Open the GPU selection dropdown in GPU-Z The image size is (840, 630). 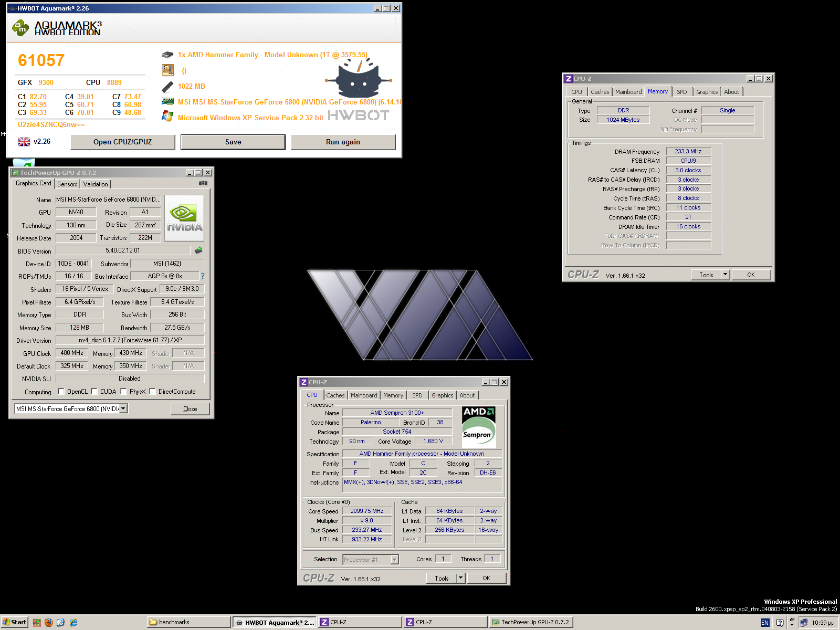point(123,408)
